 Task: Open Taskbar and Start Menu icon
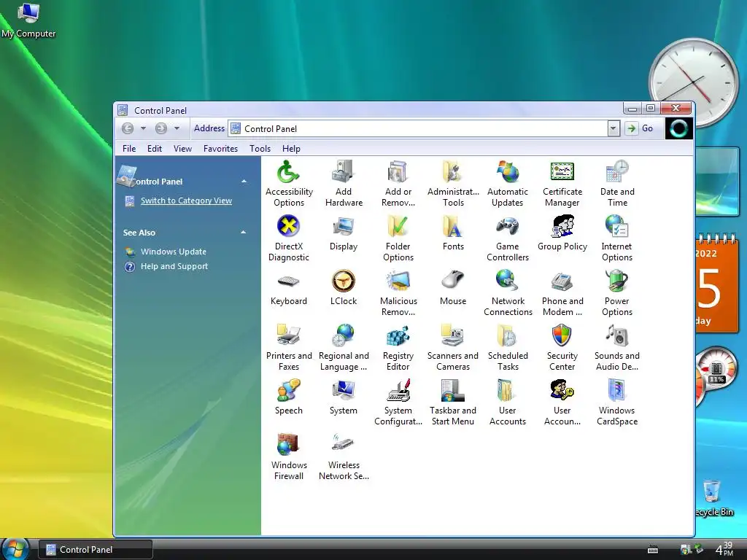[452, 391]
